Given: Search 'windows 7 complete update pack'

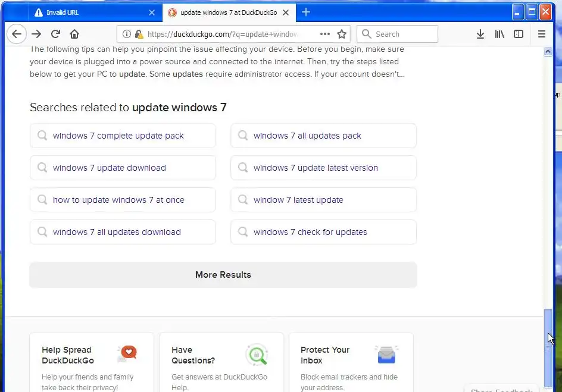Looking at the screenshot, I should coord(123,136).
